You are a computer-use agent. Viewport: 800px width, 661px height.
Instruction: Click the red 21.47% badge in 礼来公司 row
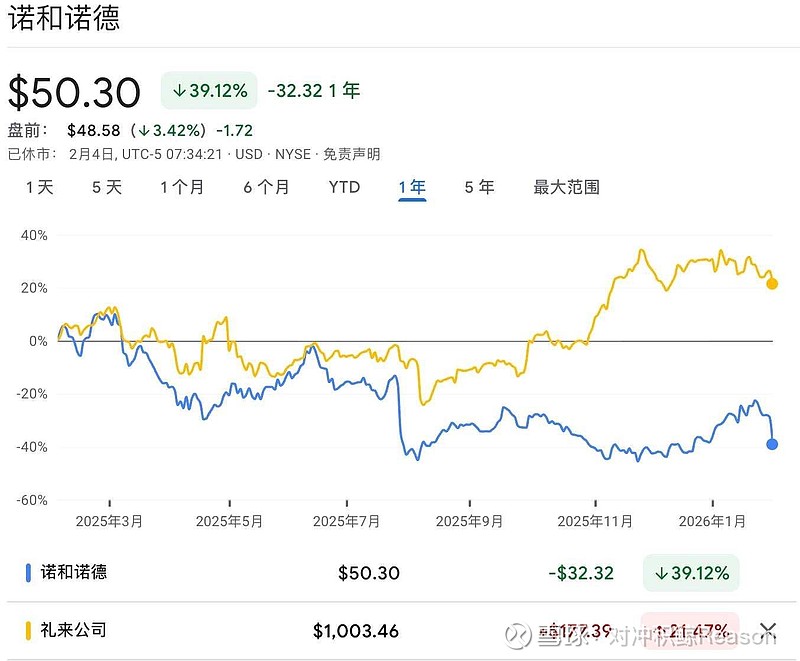(x=690, y=630)
